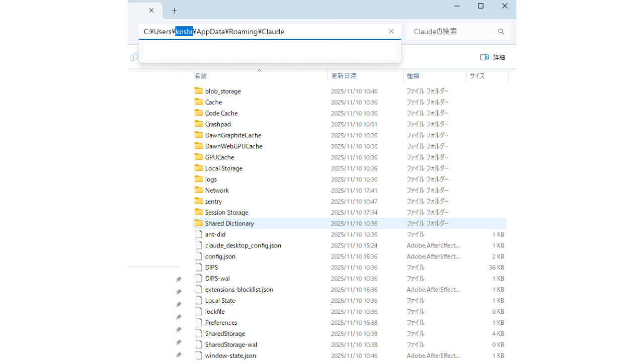This screenshot has width=644, height=362.
Task: Sort by サイズ column header
Action: click(x=477, y=76)
